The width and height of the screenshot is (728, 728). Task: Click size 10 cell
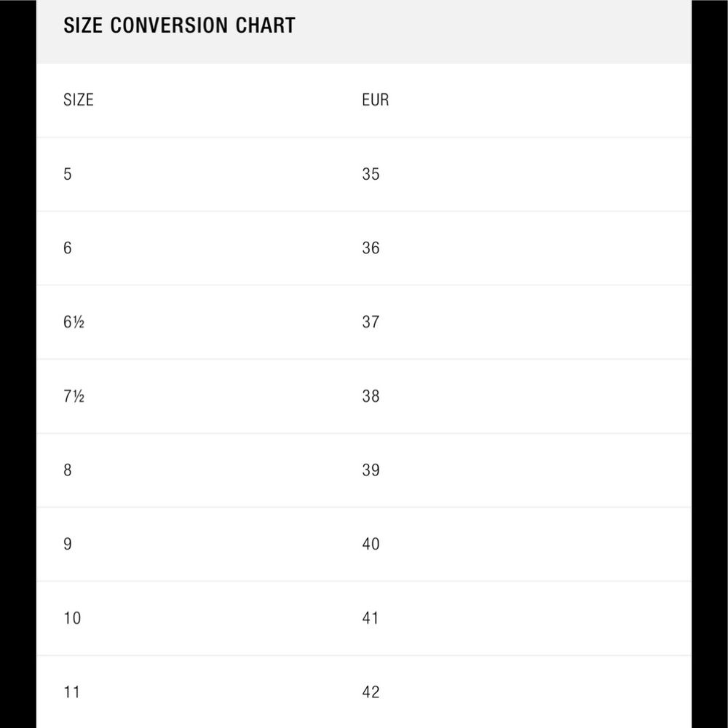[72, 618]
